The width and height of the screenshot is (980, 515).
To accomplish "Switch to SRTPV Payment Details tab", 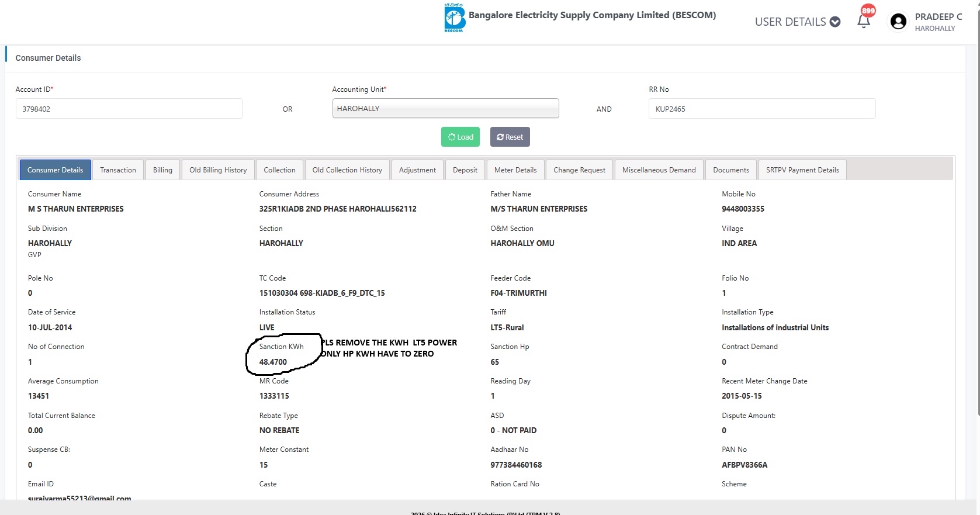I will 802,170.
